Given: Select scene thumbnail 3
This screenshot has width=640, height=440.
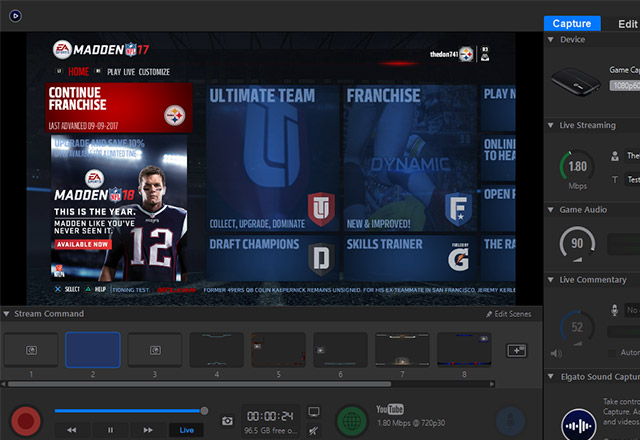Looking at the screenshot, I should pyautogui.click(x=155, y=350).
